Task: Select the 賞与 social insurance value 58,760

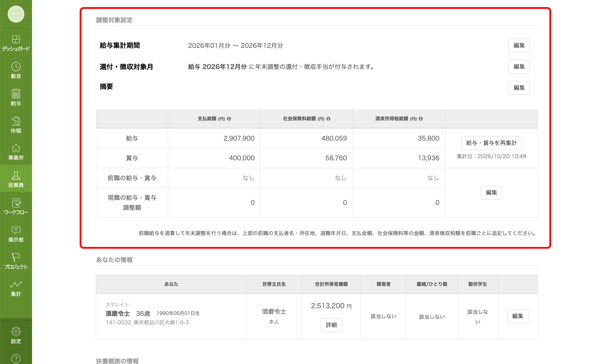Action: pos(336,158)
